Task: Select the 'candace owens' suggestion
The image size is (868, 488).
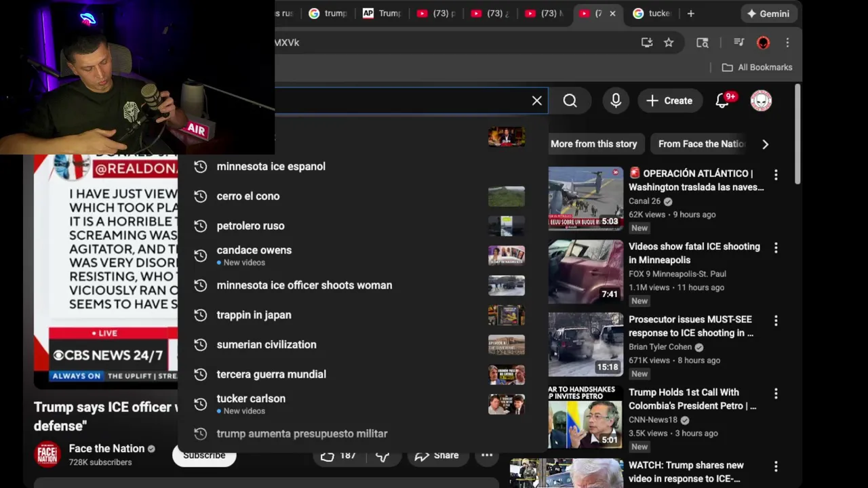Action: point(363,256)
